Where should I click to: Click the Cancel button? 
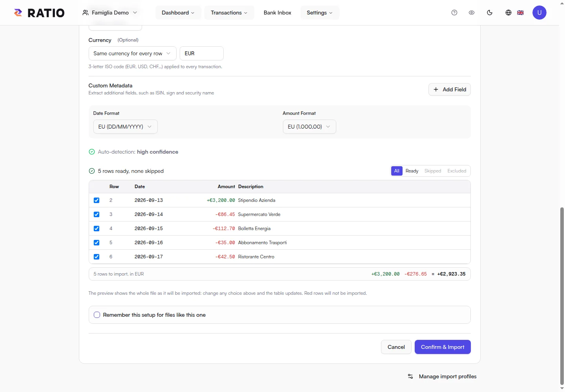pos(396,347)
